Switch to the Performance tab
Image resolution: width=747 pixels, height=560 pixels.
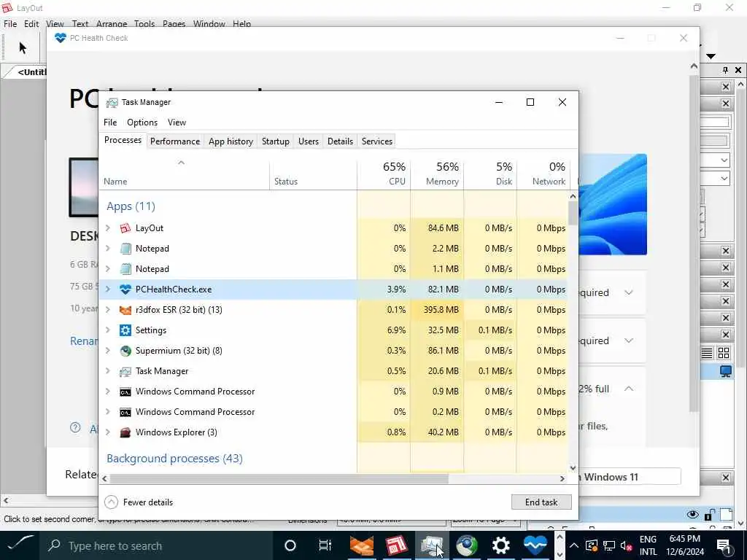click(175, 141)
